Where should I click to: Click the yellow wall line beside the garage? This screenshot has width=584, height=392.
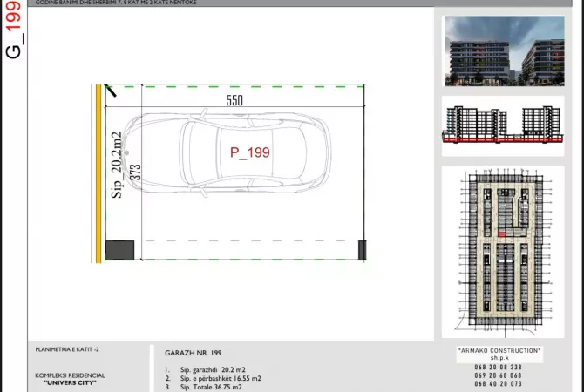point(98,173)
